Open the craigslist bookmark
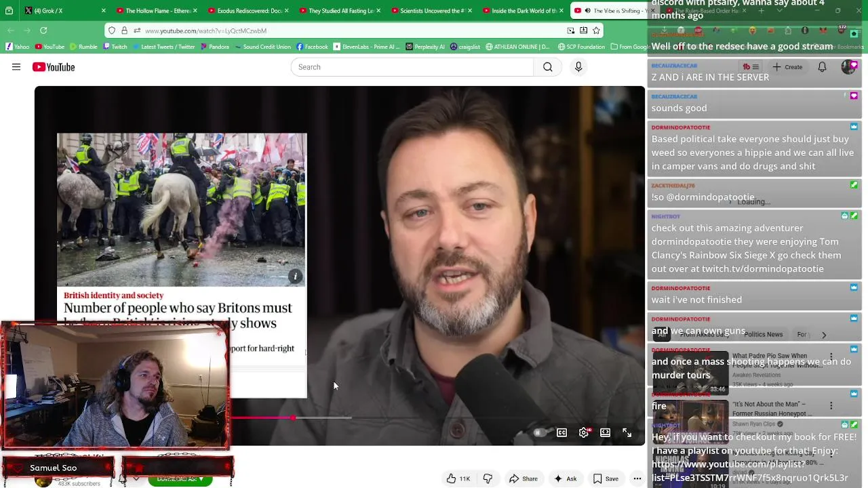The image size is (868, 488). tap(465, 47)
